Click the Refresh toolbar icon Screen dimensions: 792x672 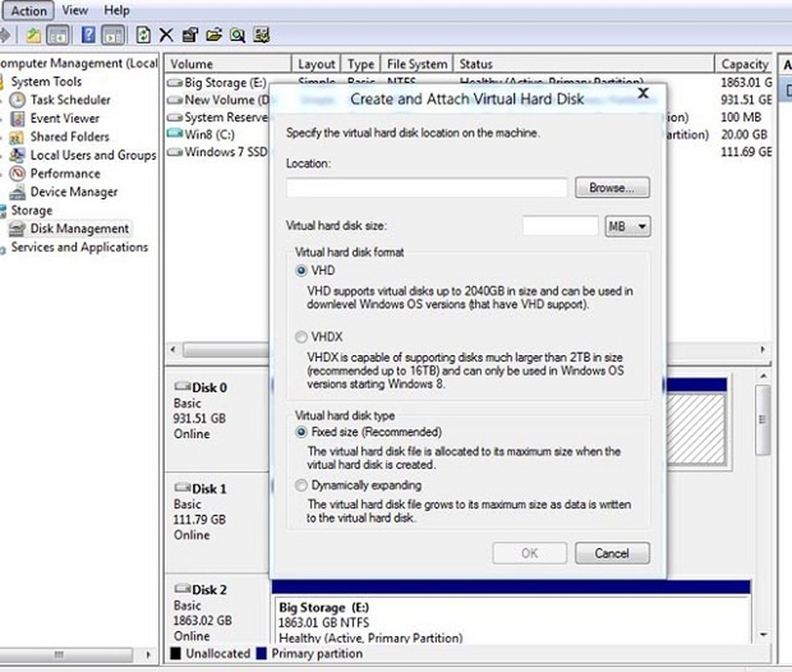point(142,35)
